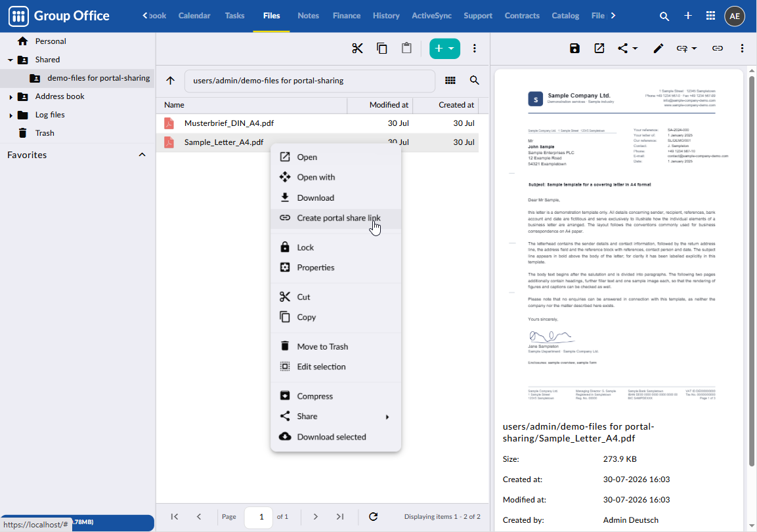
Task: Expand the Log files tree node
Action: [x=11, y=115]
